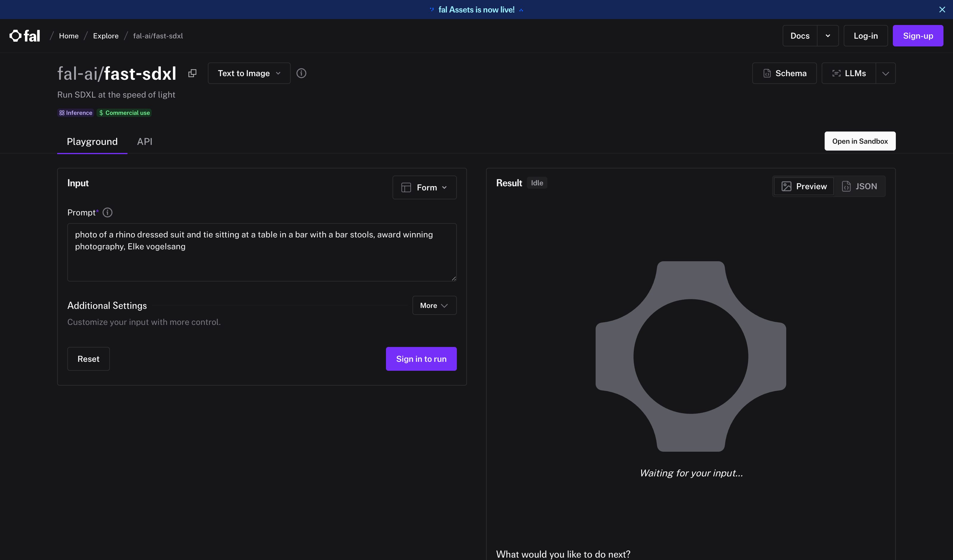This screenshot has height=560, width=953.
Task: Click the 'Waiting for your input...' text
Action: tap(691, 473)
